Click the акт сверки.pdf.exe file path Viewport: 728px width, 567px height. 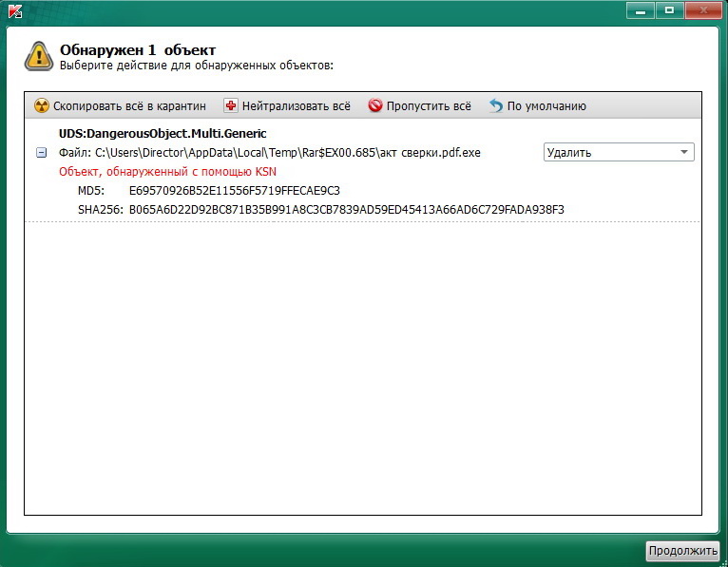288,153
